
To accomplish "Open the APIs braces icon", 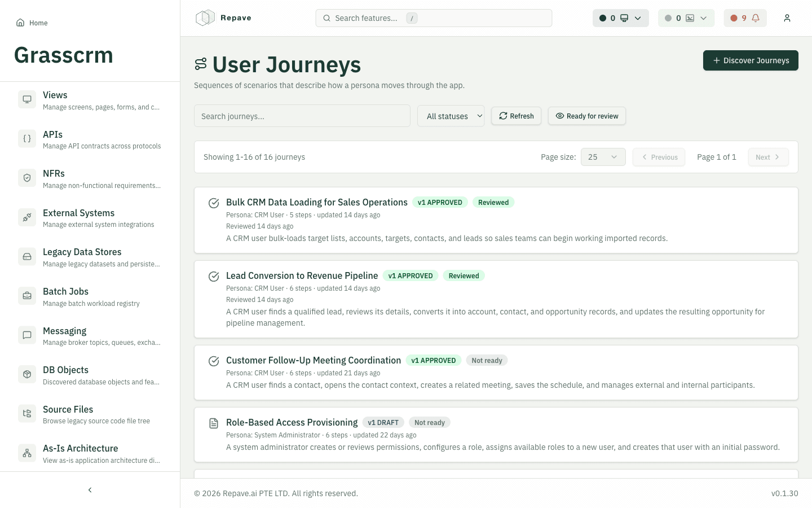I will click(27, 139).
